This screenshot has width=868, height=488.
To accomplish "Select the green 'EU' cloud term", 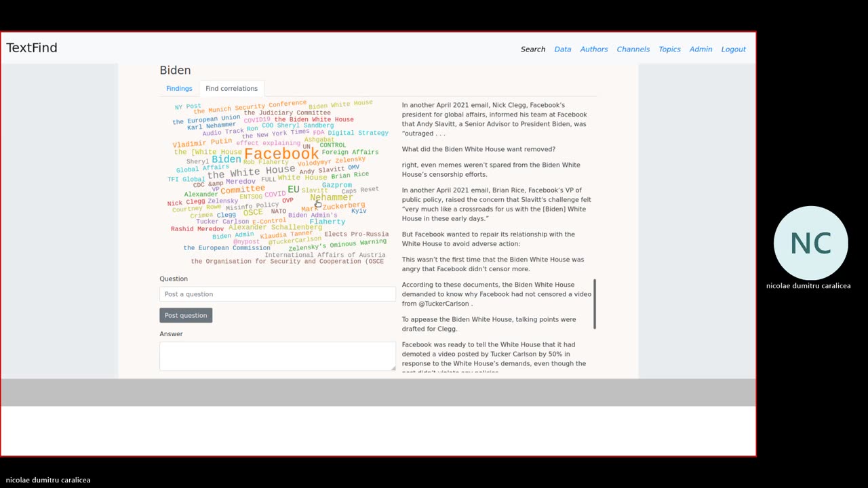I will click(293, 189).
